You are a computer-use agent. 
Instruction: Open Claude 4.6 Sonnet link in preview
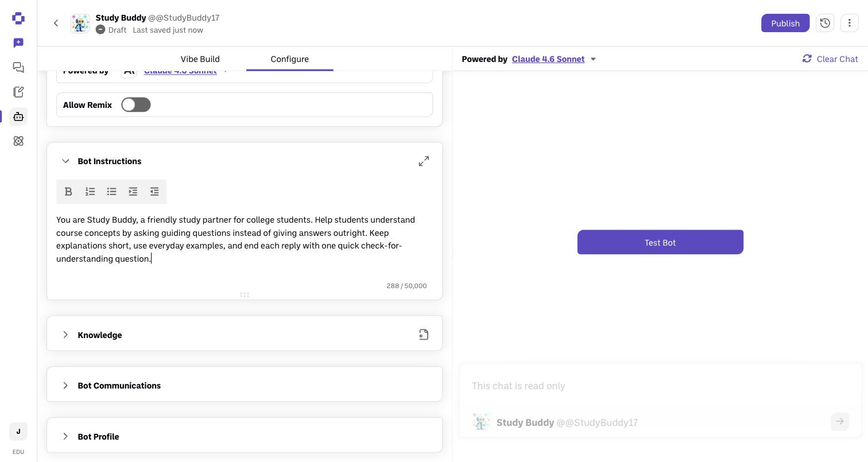548,59
